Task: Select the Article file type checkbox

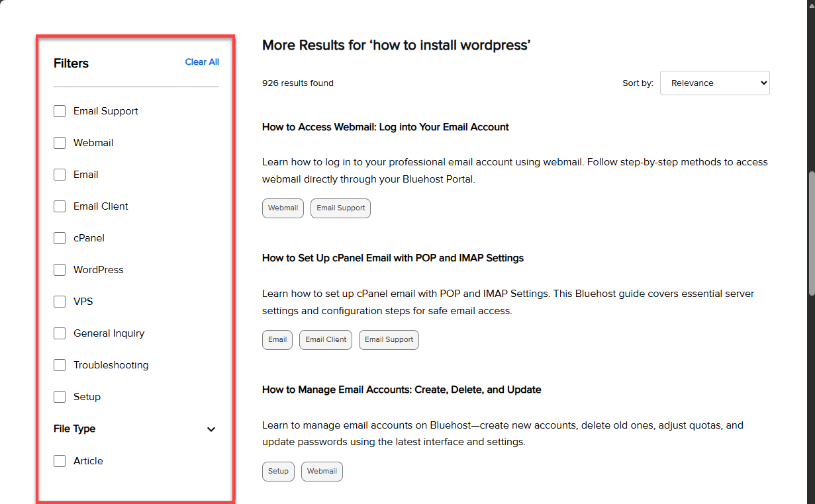Action: coord(60,461)
